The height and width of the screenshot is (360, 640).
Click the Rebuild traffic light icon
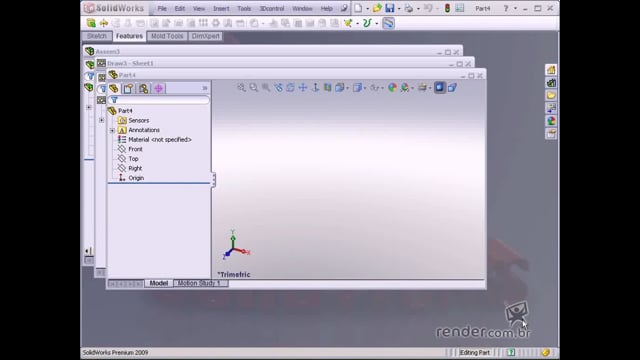click(x=447, y=8)
